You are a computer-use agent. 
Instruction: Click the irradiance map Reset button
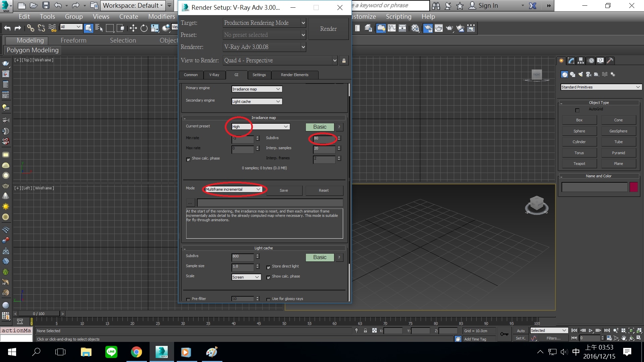(x=324, y=190)
